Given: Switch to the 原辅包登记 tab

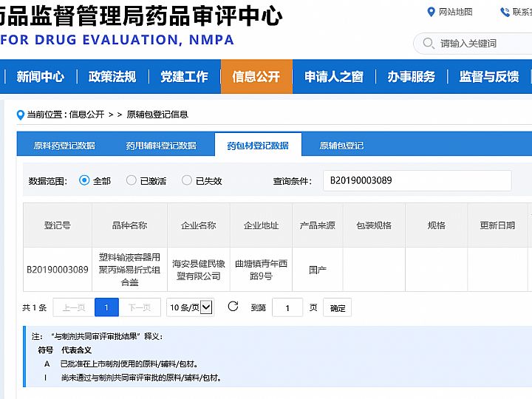Looking at the screenshot, I should click(x=341, y=146).
